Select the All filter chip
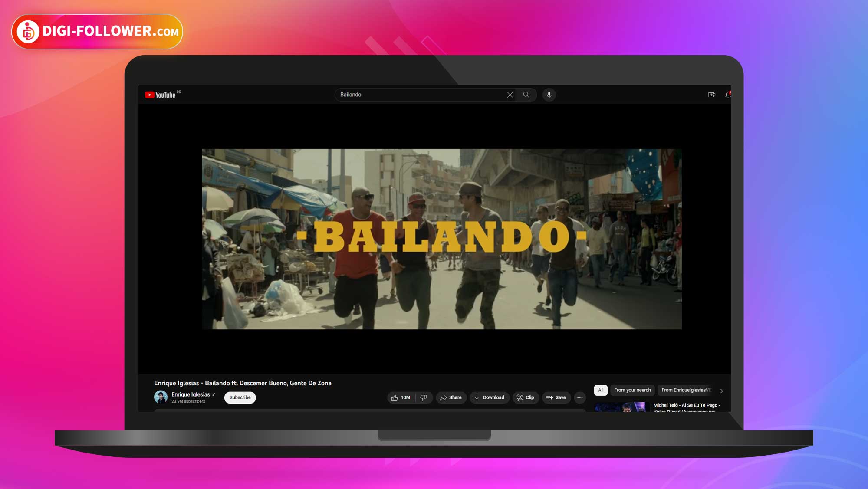 [601, 390]
